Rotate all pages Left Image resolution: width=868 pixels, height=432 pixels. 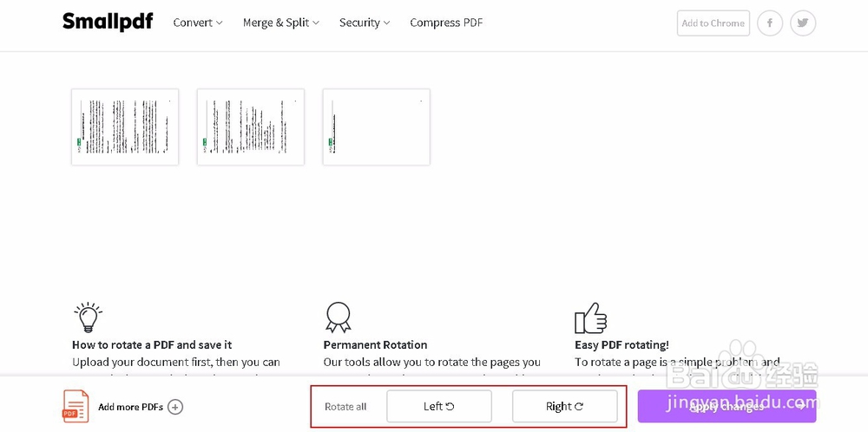[438, 406]
